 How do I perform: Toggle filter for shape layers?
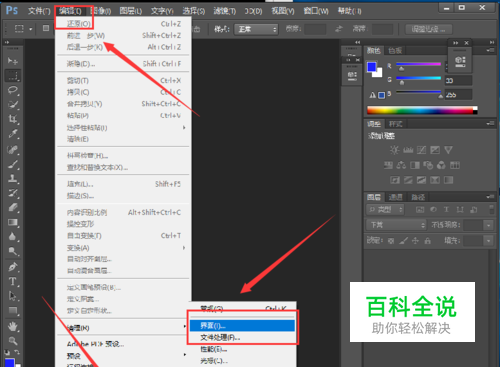460,209
